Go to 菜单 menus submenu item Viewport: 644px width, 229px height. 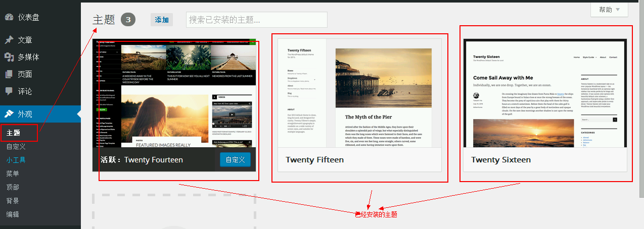[13, 174]
